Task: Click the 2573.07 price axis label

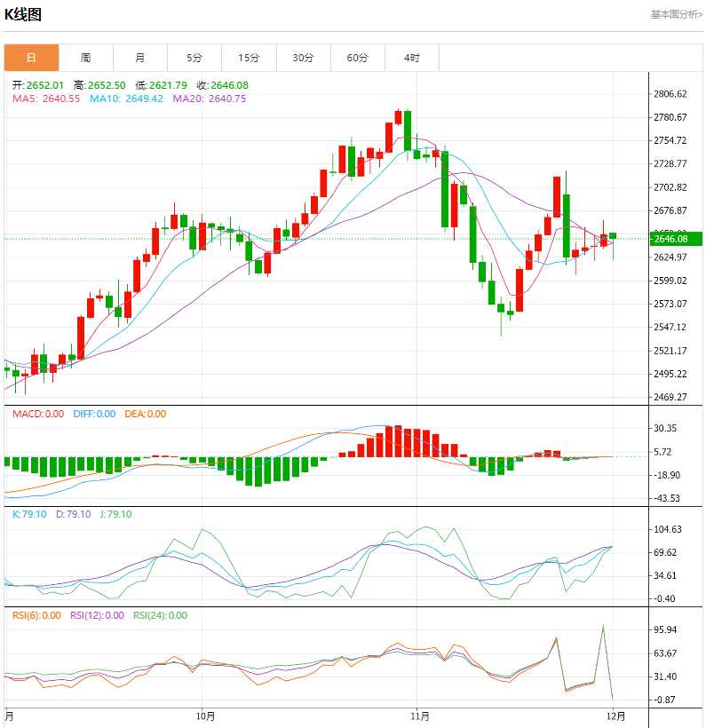Action: tap(670, 304)
